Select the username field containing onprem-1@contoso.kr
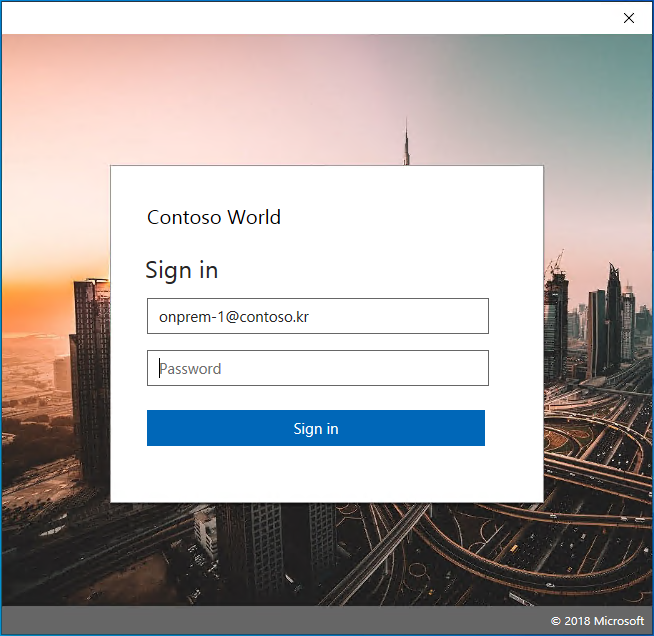The height and width of the screenshot is (636, 654). [x=318, y=316]
